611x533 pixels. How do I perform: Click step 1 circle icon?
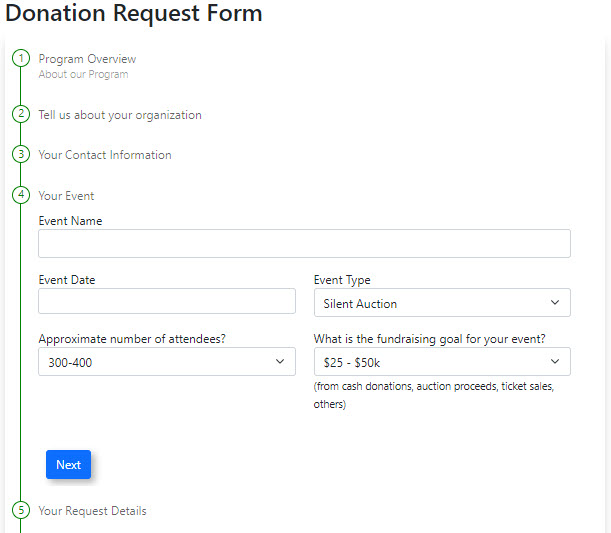(x=21, y=59)
